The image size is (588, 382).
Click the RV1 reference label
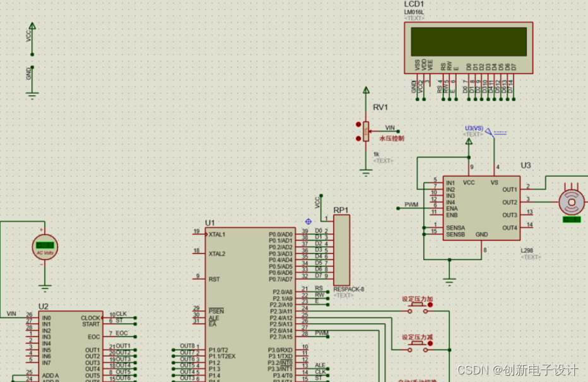click(x=380, y=107)
